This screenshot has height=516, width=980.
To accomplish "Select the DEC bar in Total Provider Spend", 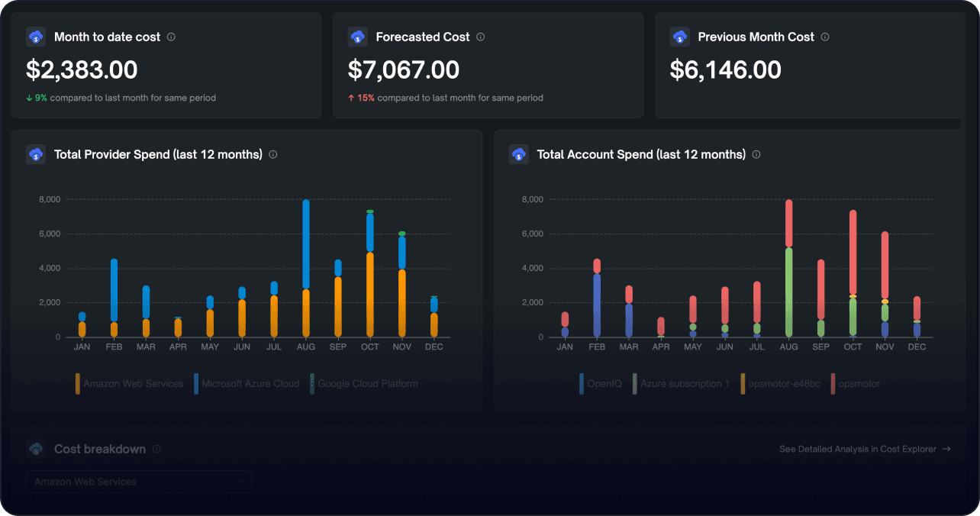I will click(434, 317).
